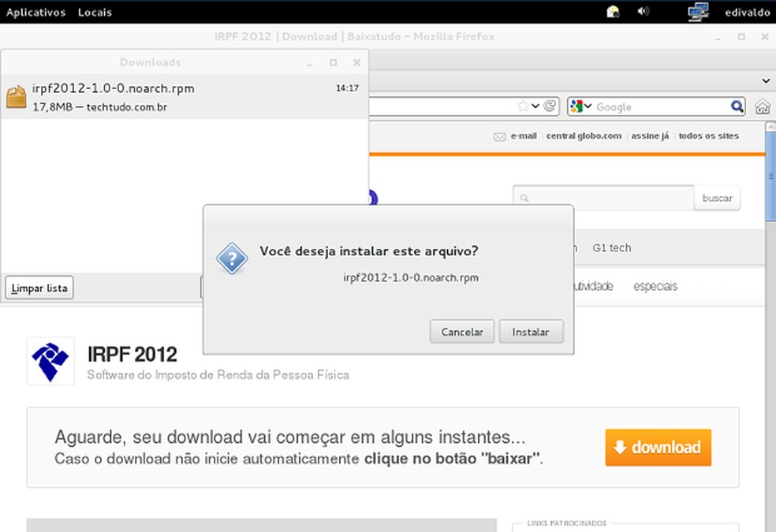Select irpf2012-1.0-0.noarch.rpm in Downloads window
This screenshot has height=532, width=776.
185,97
